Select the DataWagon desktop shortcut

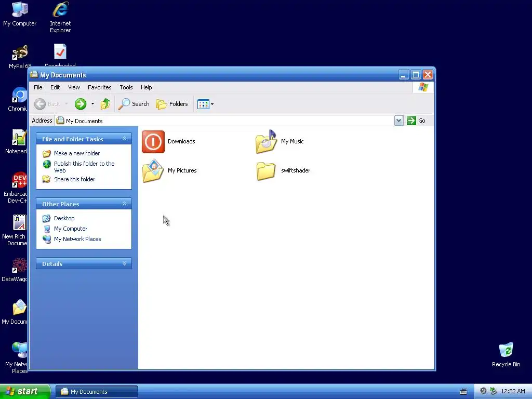pyautogui.click(x=15, y=270)
